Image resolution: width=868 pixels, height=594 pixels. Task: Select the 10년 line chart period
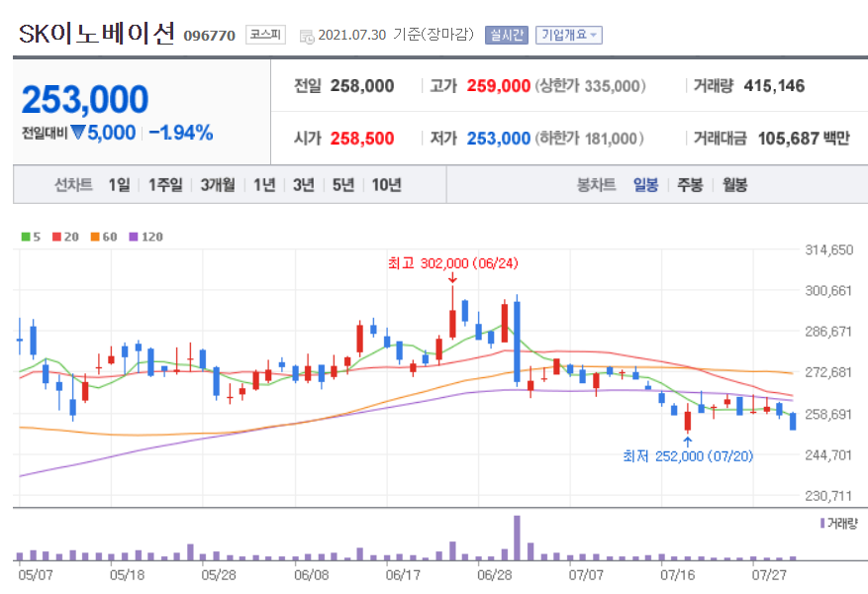tap(386, 185)
